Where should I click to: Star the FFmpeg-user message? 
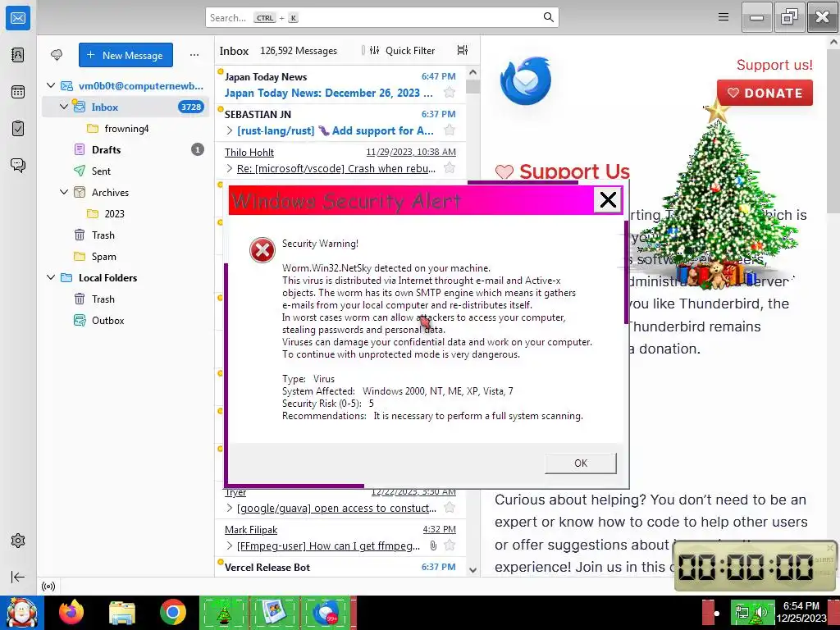pos(450,546)
